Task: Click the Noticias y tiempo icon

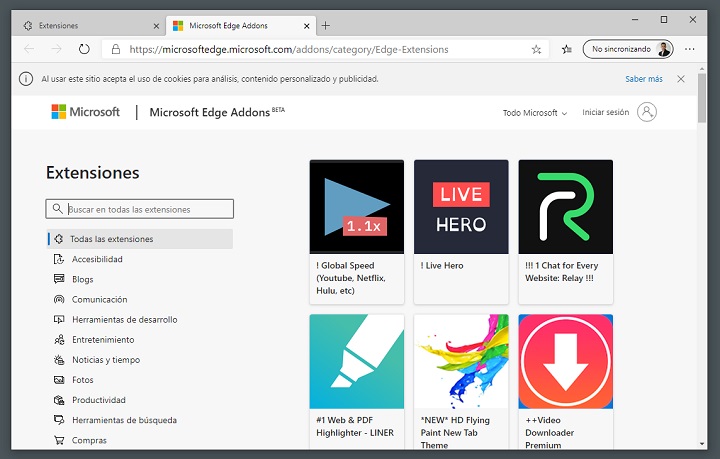Action: pos(59,360)
